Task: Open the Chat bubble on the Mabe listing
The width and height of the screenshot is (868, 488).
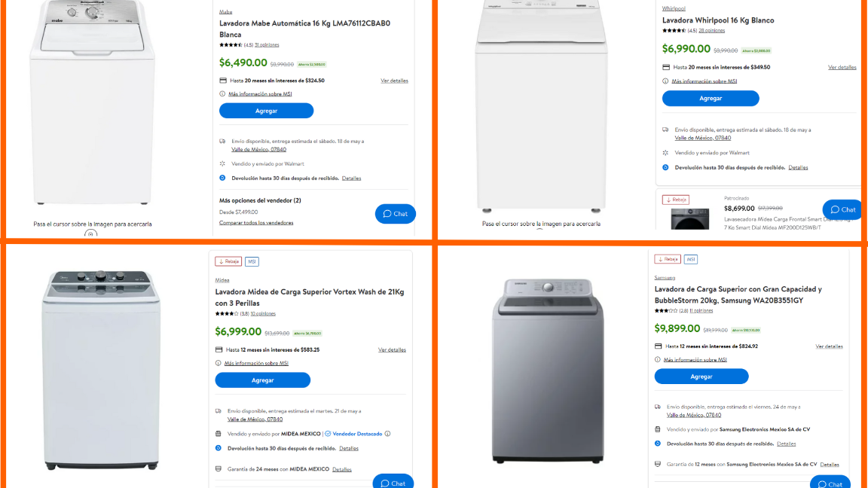Action: (x=395, y=213)
